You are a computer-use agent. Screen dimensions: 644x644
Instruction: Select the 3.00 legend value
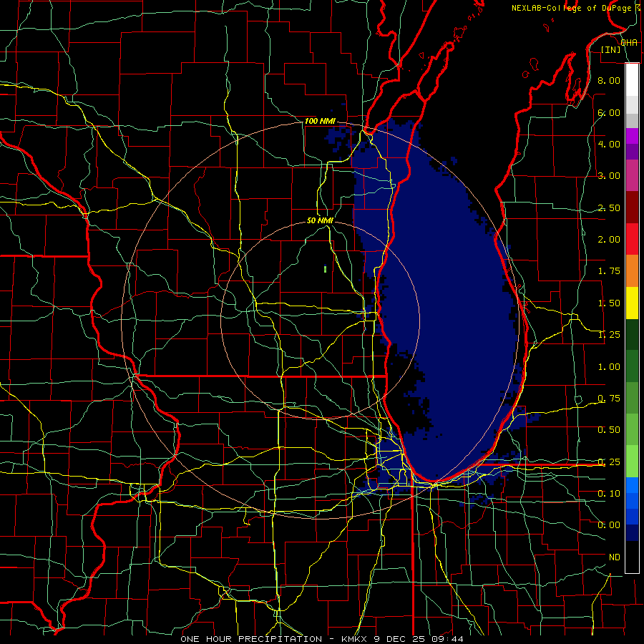point(609,176)
